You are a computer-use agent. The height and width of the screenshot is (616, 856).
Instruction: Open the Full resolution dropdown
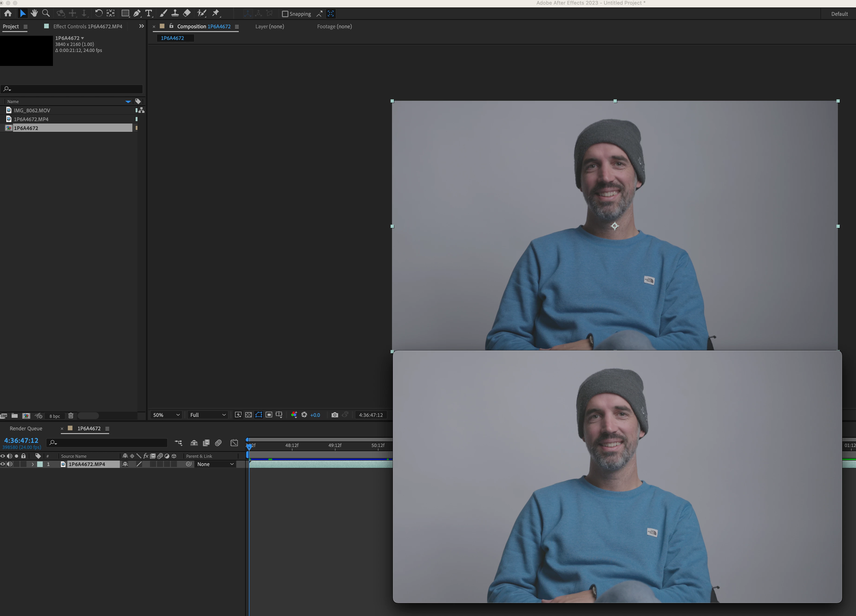208,415
